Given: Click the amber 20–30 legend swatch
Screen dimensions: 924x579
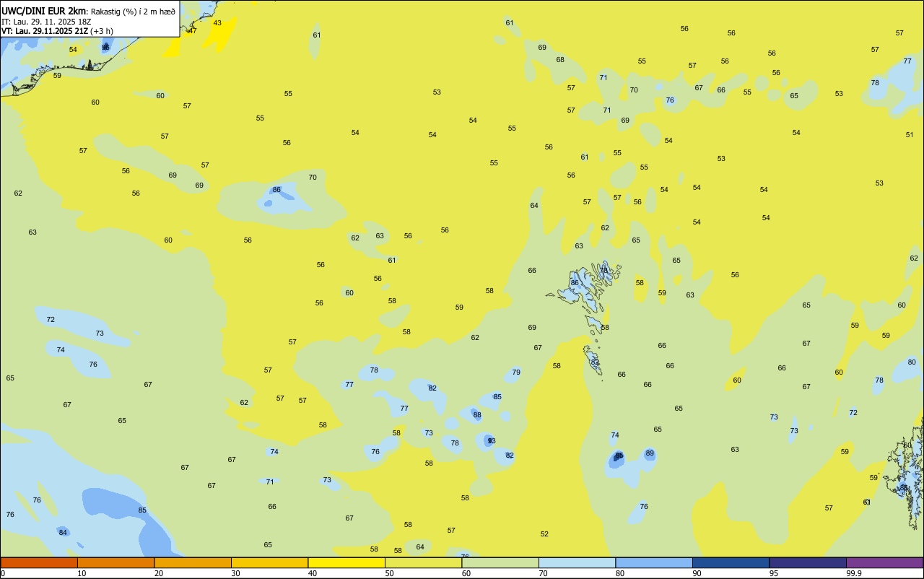Looking at the screenshot, I should click(193, 562).
